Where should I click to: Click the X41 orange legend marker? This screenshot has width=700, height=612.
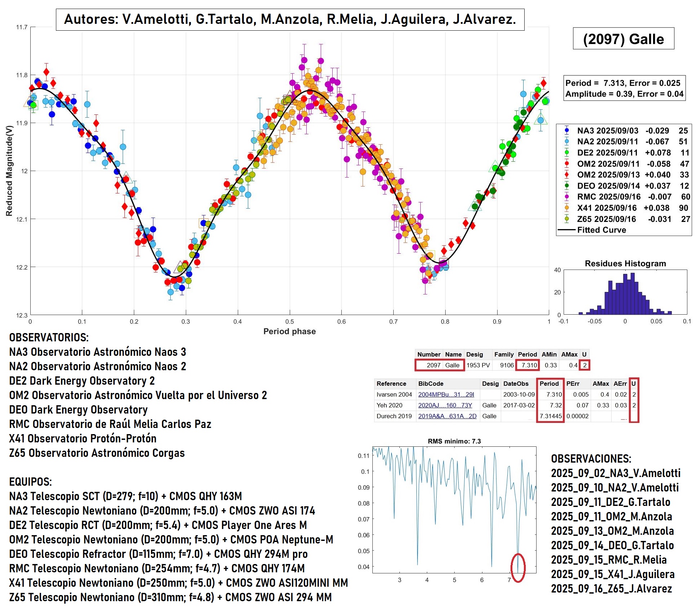(x=566, y=208)
